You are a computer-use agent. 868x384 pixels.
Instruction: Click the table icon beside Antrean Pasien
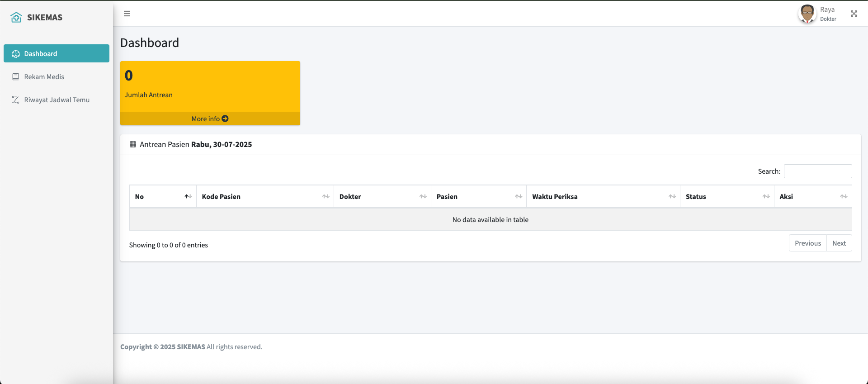[133, 144]
